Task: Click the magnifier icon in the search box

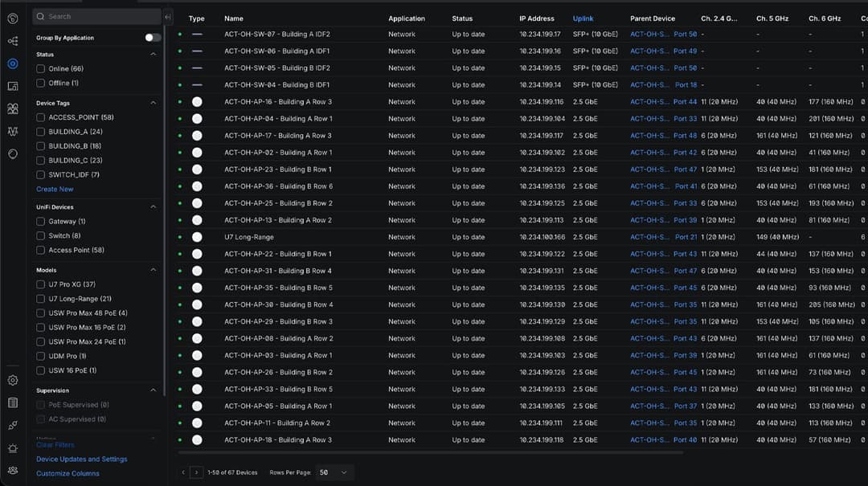Action: coord(40,17)
